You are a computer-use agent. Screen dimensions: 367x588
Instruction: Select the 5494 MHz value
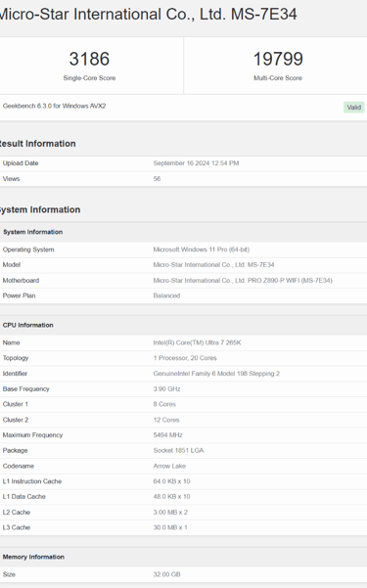[x=168, y=435]
